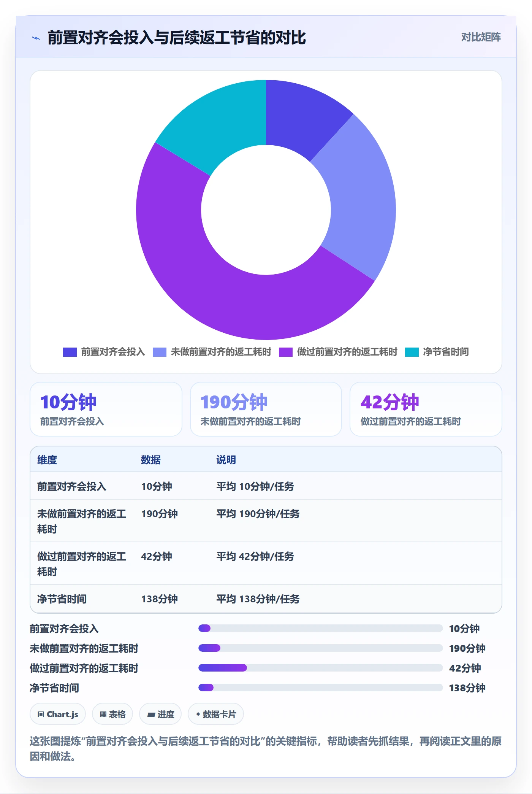Screen dimensions: 532x794
Task: Open the 190分钟 data card
Action: 266,409
